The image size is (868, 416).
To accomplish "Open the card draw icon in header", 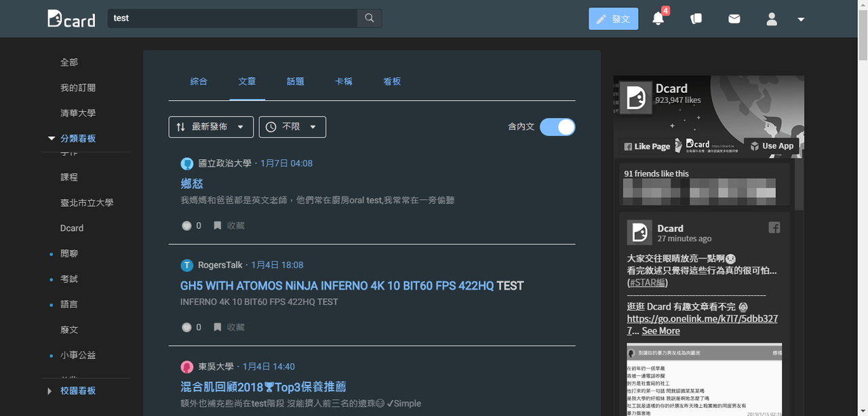I will tap(696, 19).
